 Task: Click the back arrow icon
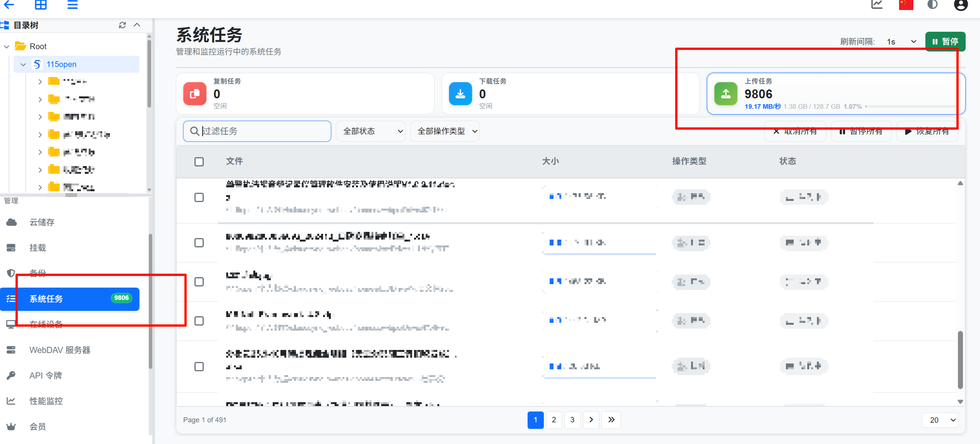tap(9, 5)
